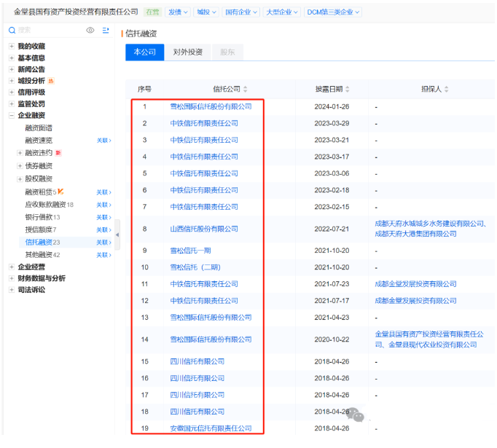Expand the 新闻公告 tree node
The width and height of the screenshot is (497, 448).
click(x=12, y=69)
